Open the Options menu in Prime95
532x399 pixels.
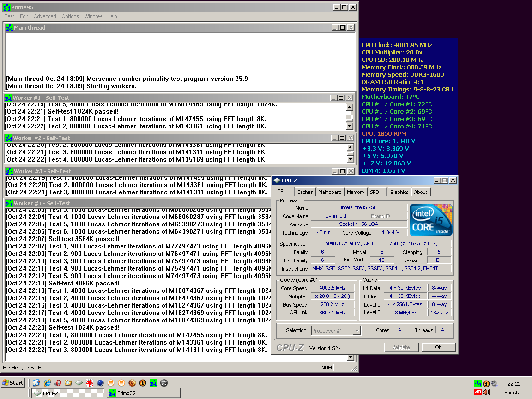[x=70, y=16]
